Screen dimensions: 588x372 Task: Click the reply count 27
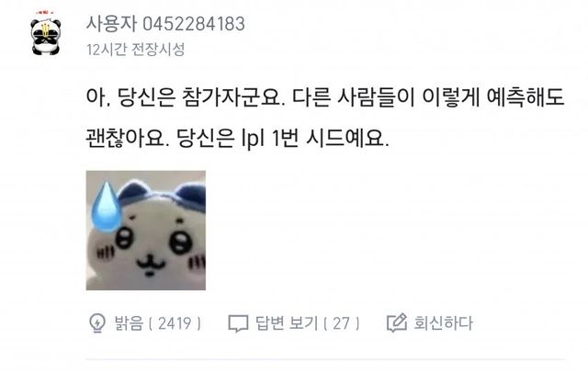[341, 323]
